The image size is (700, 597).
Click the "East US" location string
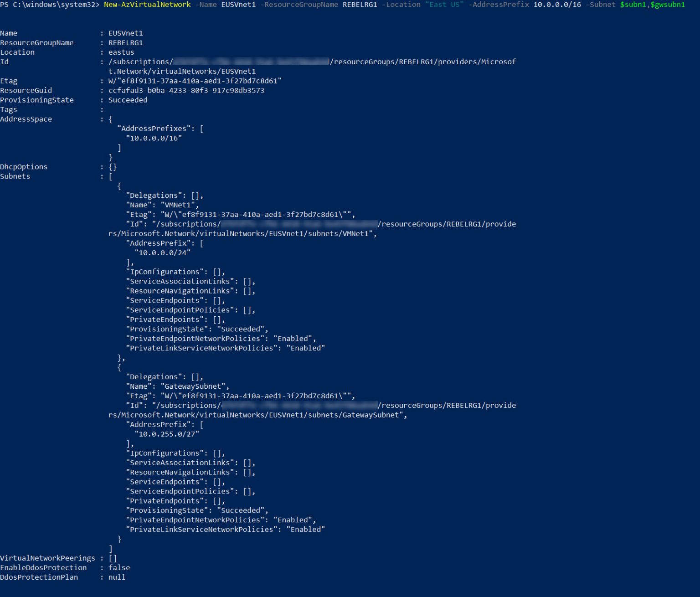point(445,5)
